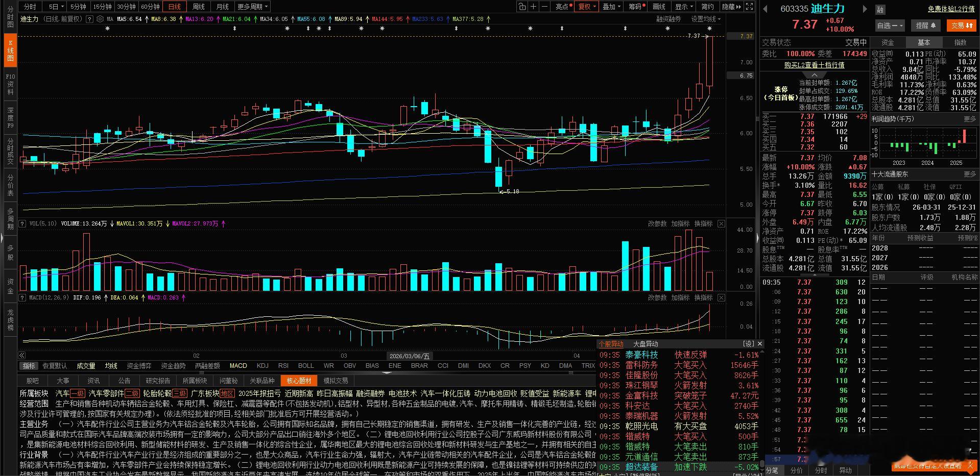Switch to 60分钟 period tab
The image size is (980, 476).
pos(150,7)
